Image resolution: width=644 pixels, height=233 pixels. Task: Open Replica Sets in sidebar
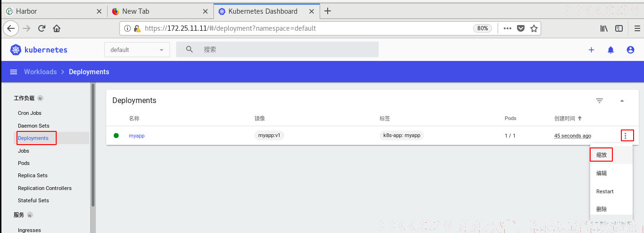click(33, 175)
